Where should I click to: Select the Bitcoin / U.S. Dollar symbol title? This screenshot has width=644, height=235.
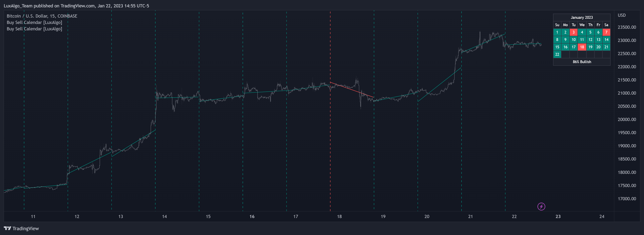tap(42, 16)
